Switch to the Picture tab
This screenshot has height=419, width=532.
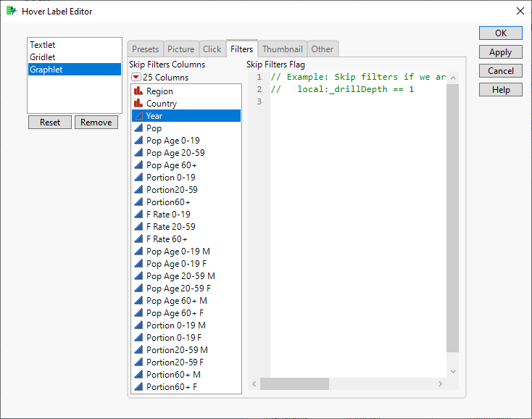(181, 49)
